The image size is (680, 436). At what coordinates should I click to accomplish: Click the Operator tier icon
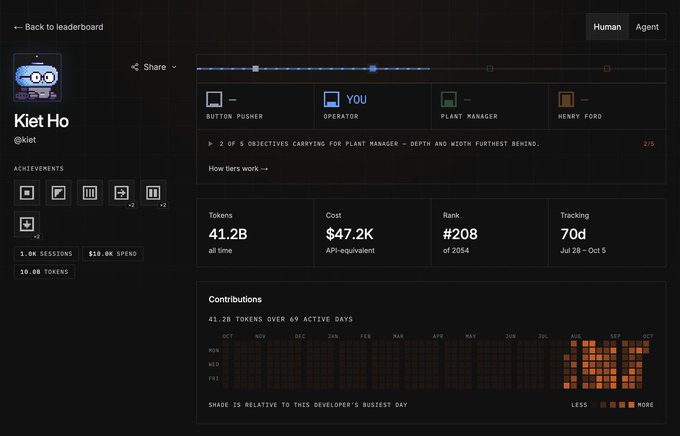331,99
